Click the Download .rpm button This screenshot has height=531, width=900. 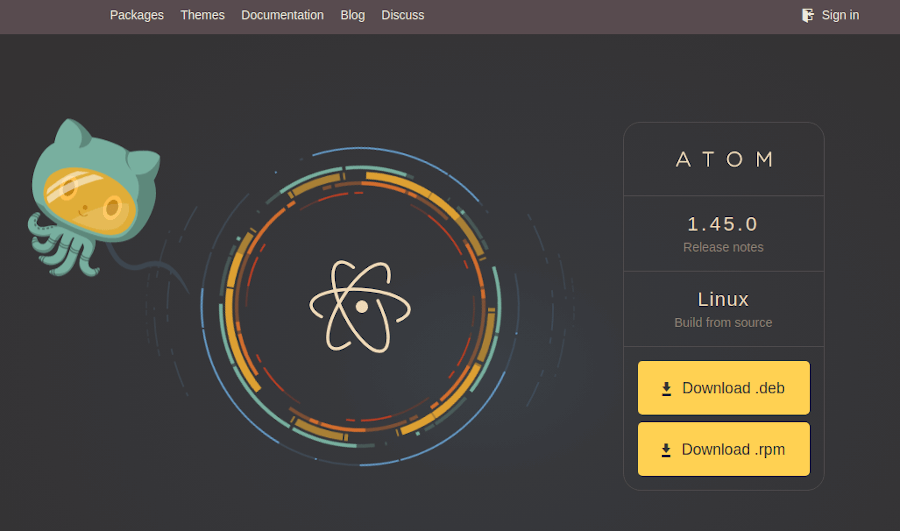click(724, 449)
